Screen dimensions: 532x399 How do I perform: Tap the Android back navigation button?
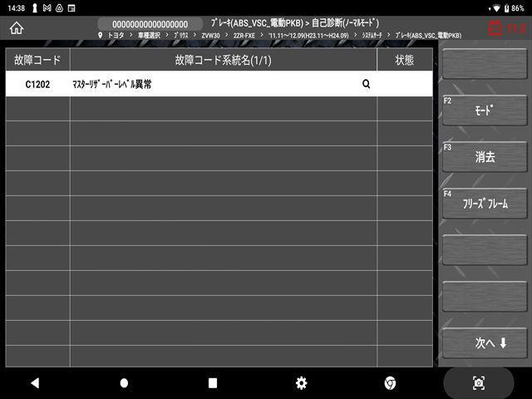[35, 383]
